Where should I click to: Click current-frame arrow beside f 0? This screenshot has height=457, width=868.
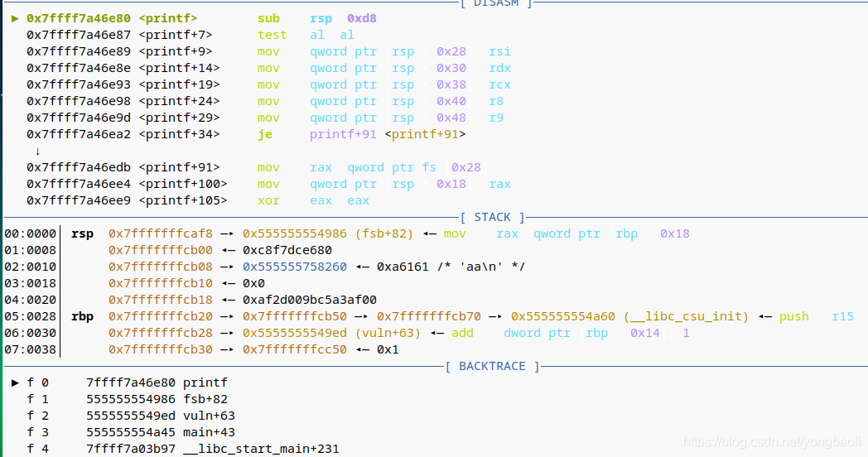[15, 382]
